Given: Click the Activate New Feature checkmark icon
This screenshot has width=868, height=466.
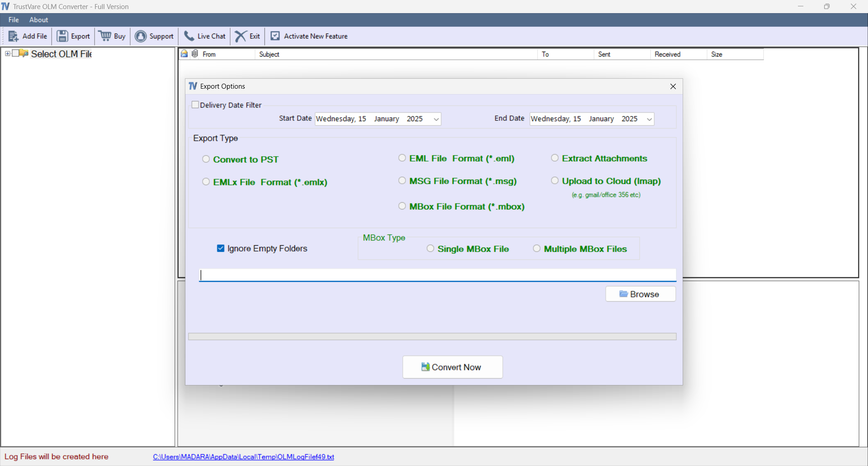Looking at the screenshot, I should [x=275, y=36].
